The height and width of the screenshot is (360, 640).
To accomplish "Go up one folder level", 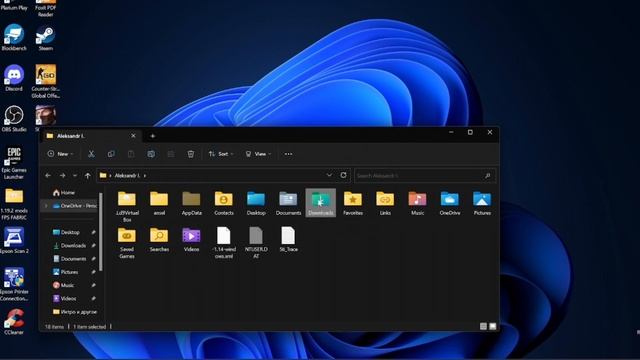I will [88, 176].
